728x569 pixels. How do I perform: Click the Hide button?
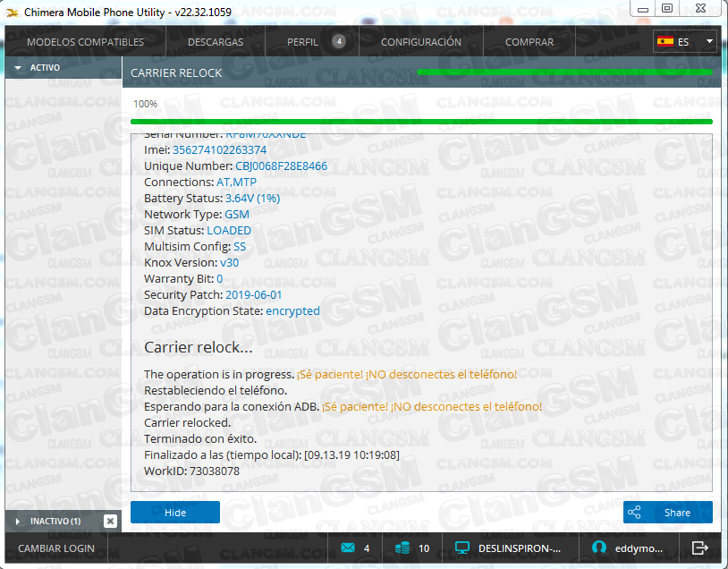(x=175, y=513)
